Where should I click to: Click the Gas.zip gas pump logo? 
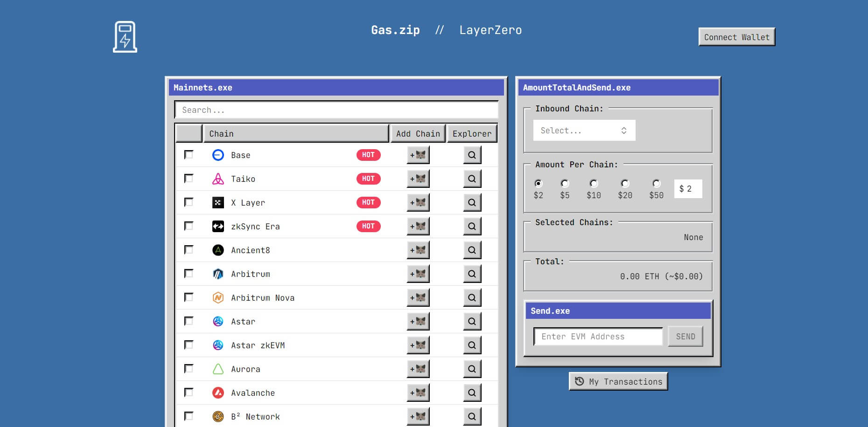tap(125, 37)
